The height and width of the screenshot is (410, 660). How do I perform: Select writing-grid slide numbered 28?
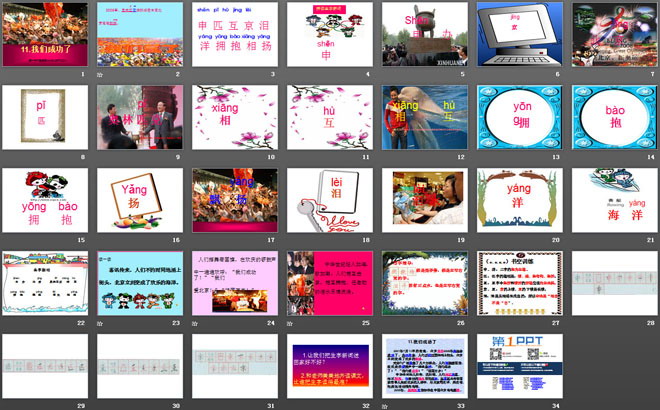tap(615, 283)
